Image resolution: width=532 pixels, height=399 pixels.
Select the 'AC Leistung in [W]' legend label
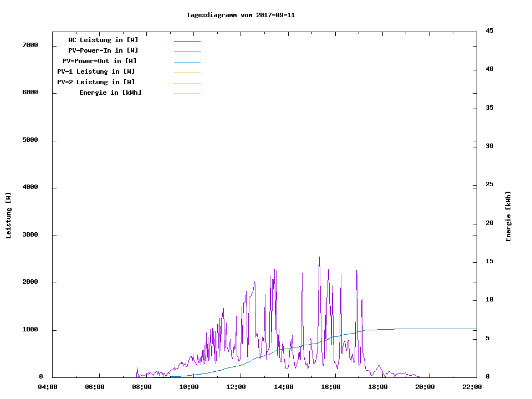103,40
